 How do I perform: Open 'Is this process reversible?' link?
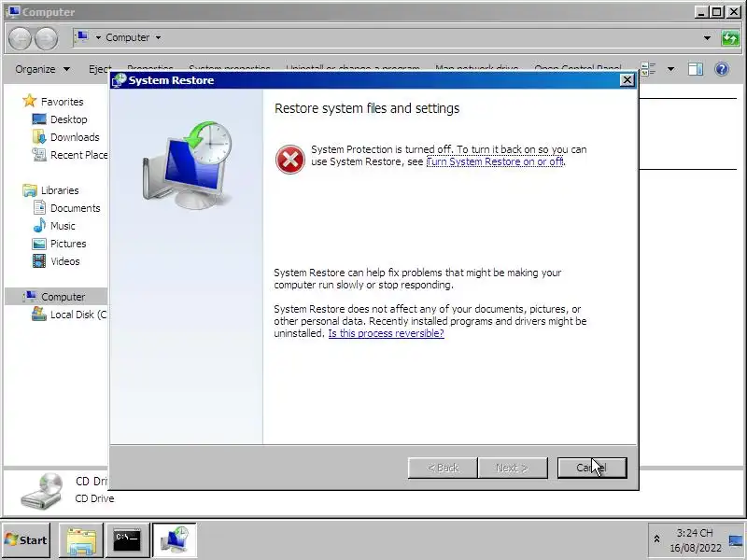coord(386,333)
